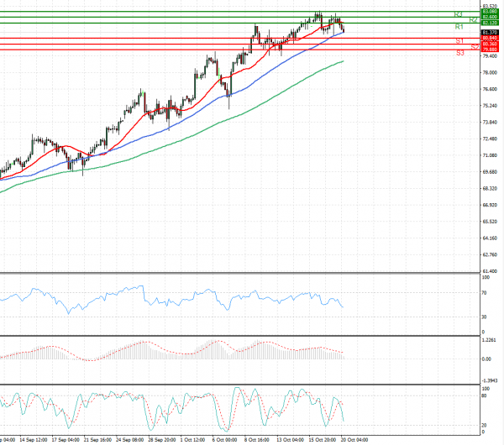Click the 24 Sep 08:00 date label
504x445 pixels.
click(x=130, y=439)
